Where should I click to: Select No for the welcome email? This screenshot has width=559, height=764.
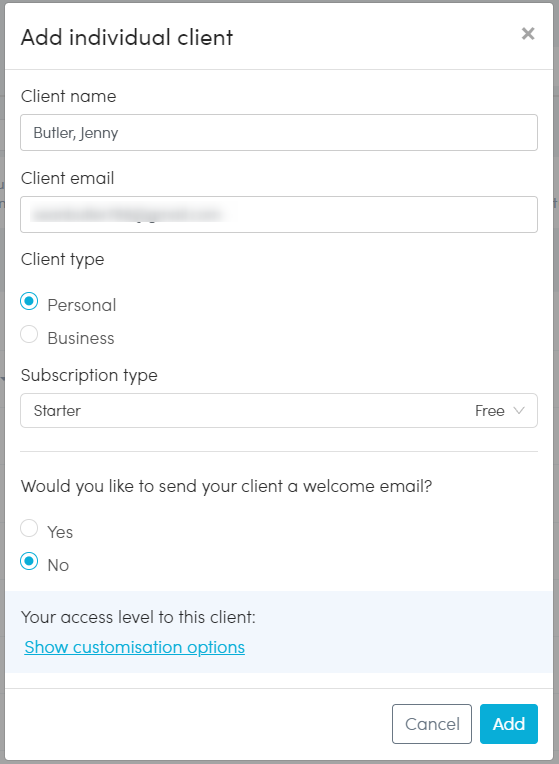point(29,561)
